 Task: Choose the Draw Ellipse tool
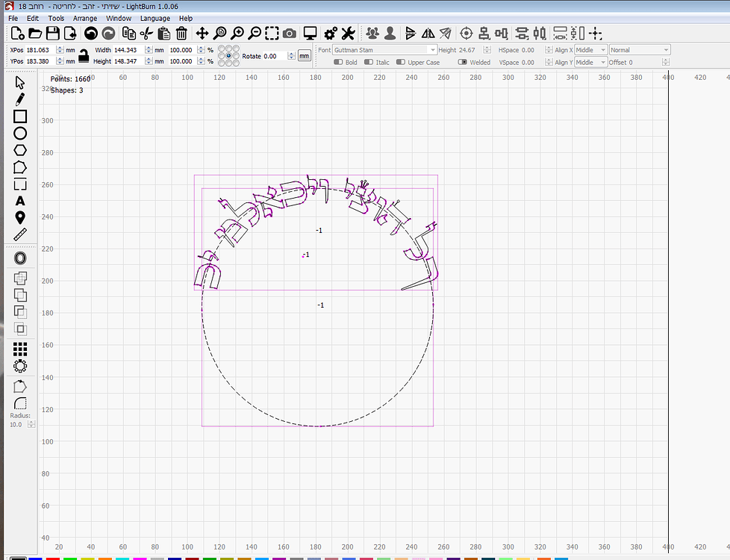point(20,134)
